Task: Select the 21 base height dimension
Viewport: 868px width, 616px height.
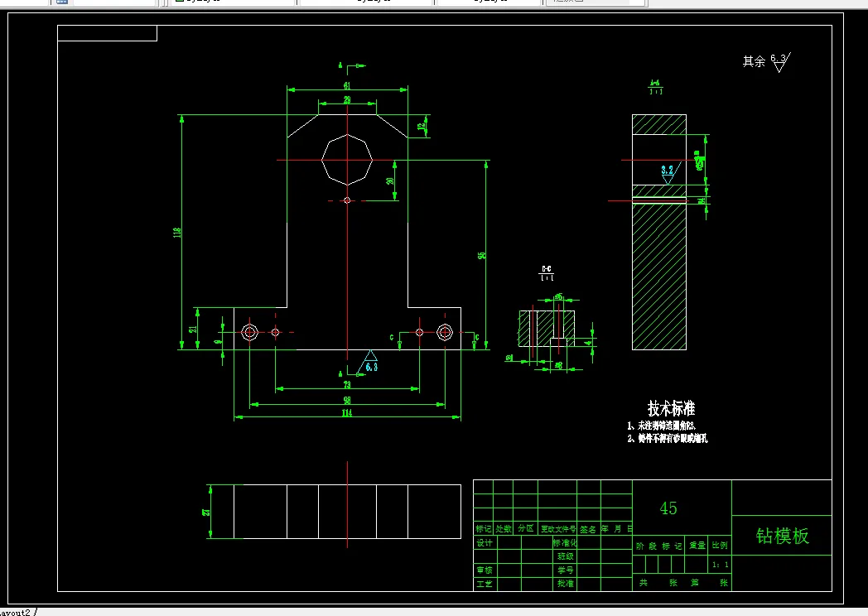Action: (x=193, y=330)
